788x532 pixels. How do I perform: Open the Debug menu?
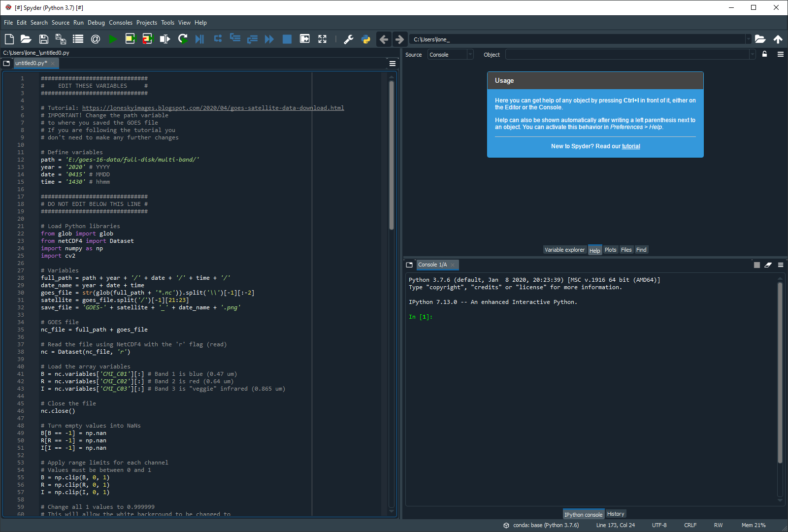(x=96, y=22)
